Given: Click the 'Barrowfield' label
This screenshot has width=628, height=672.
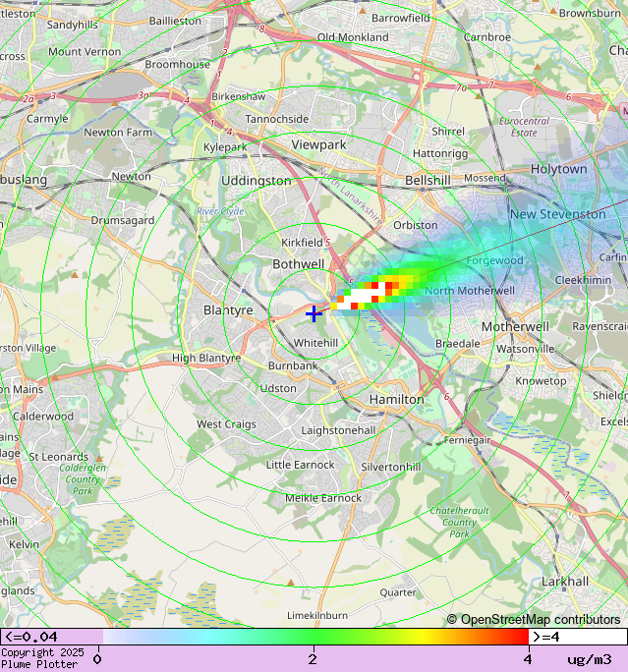Looking at the screenshot, I should [x=400, y=18].
